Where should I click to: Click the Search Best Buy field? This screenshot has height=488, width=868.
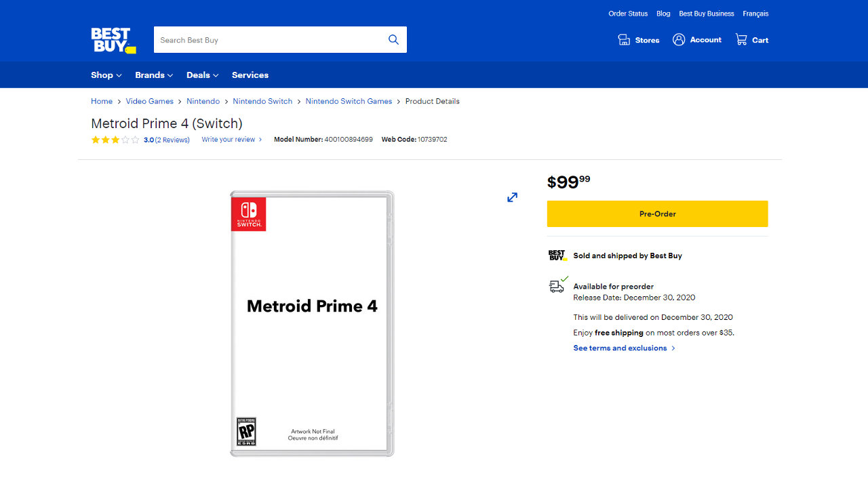click(271, 40)
